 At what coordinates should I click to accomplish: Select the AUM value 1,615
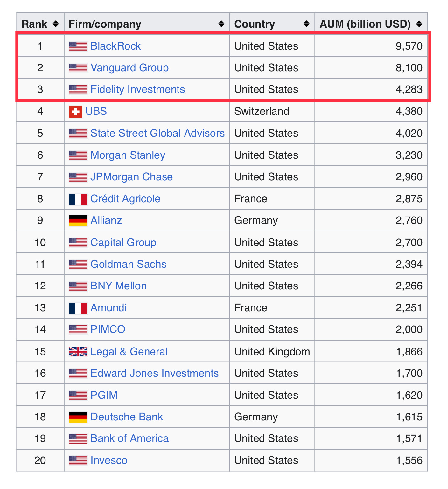(409, 417)
